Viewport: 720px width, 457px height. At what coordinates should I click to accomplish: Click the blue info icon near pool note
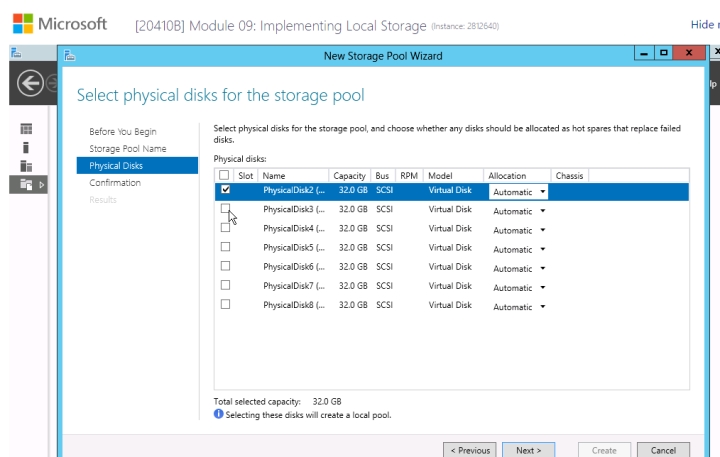219,414
